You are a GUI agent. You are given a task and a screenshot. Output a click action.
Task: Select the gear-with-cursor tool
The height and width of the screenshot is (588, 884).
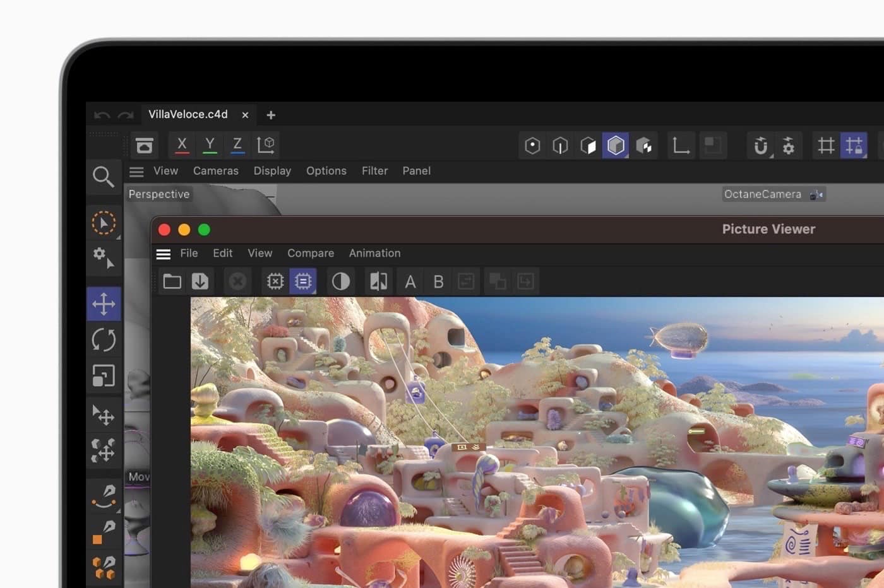(104, 258)
